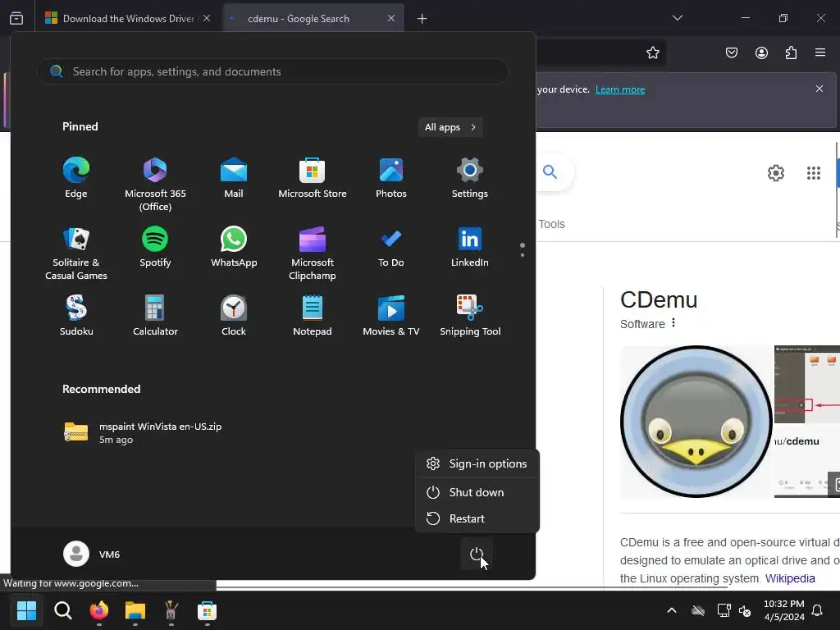Click the volume muted tray icon
Screen dimensions: 840x630
[x=745, y=610]
